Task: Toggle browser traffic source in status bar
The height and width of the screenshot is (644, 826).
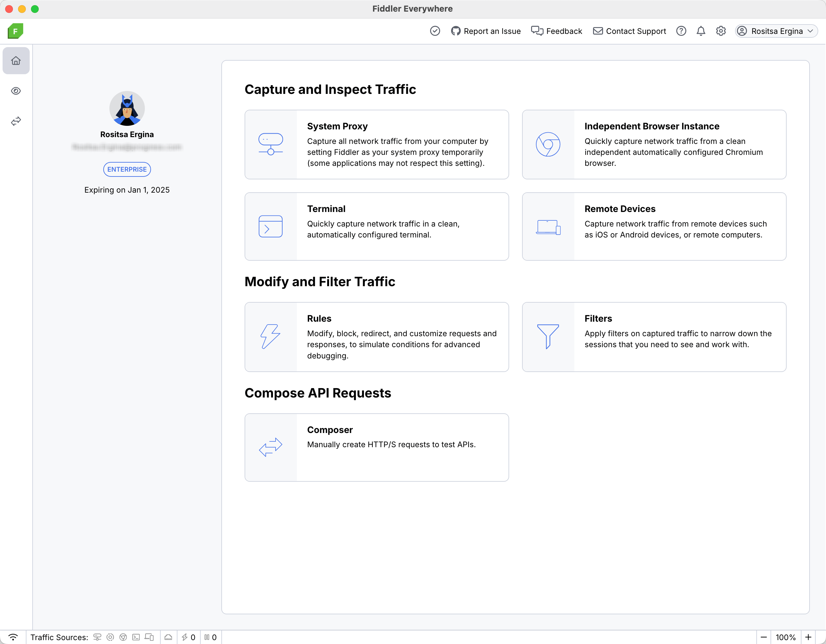Action: coord(123,637)
